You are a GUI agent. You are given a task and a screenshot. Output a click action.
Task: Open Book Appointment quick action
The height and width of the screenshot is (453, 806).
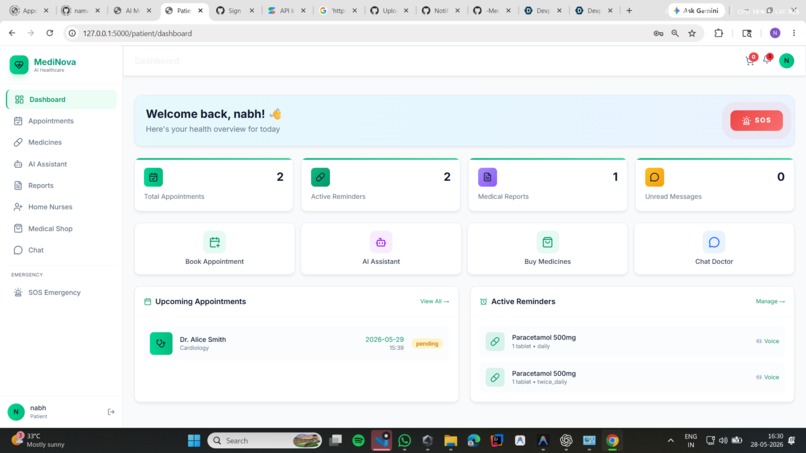point(214,249)
